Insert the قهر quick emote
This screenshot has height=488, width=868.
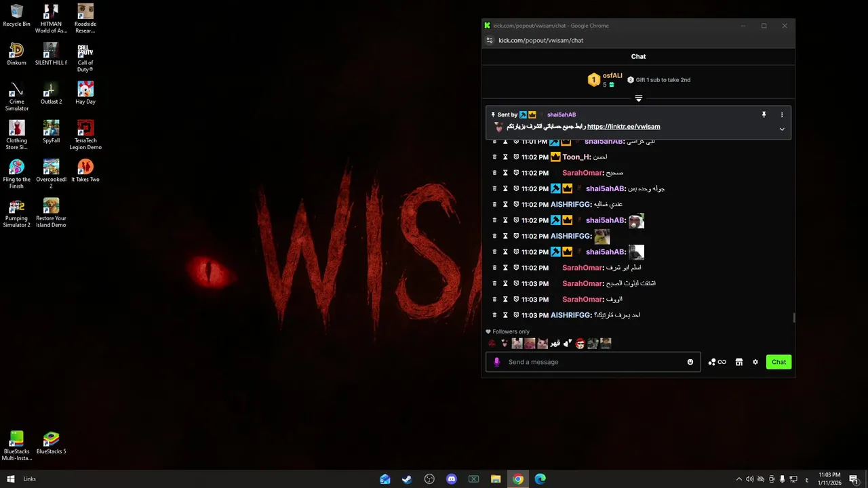click(555, 344)
